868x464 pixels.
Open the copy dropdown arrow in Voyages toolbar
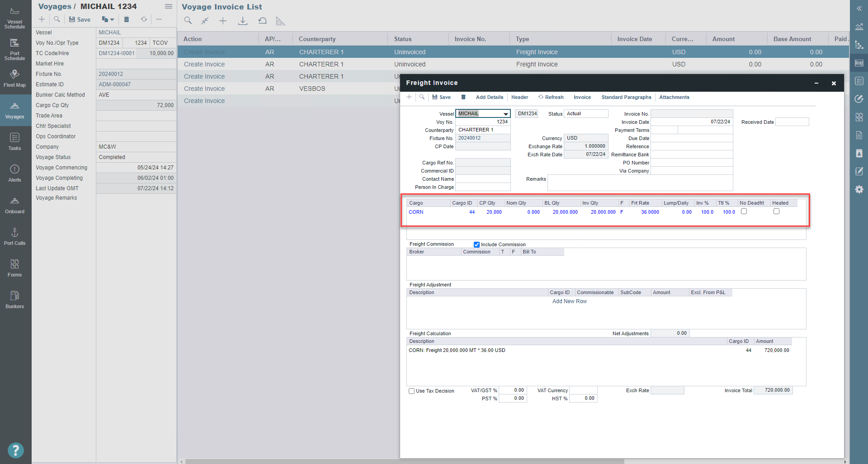coord(112,19)
